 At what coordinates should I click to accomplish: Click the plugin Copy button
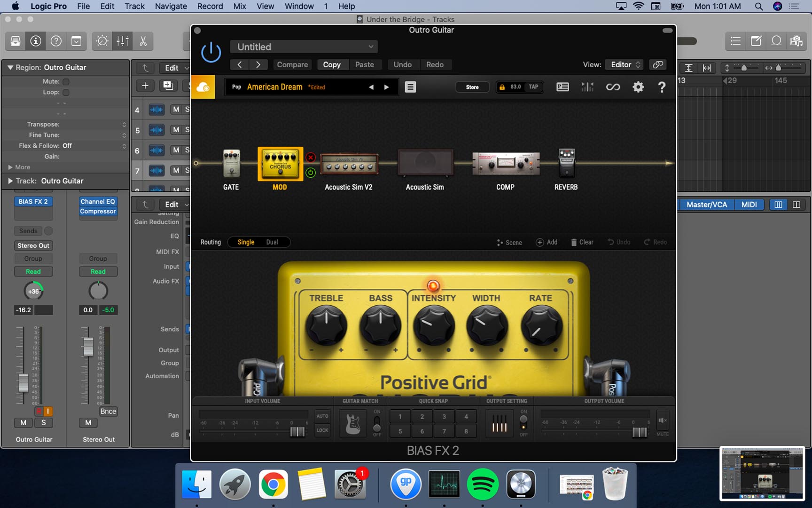coord(332,64)
